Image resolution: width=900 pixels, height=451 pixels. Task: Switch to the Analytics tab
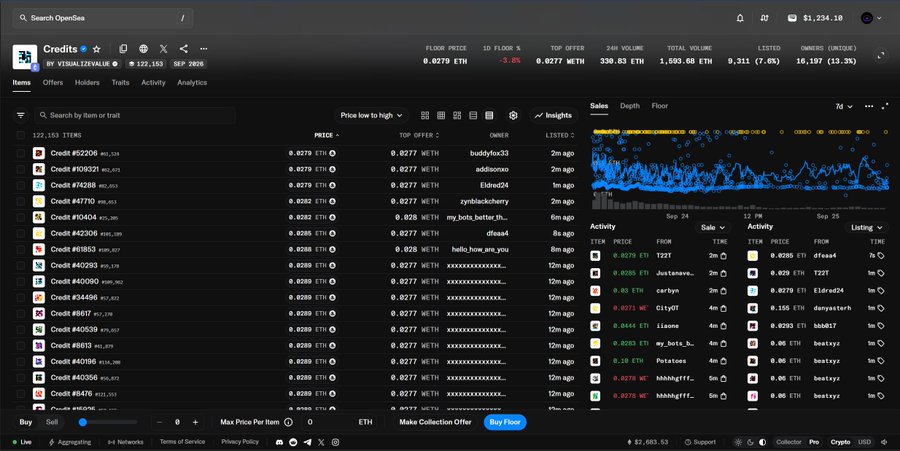pos(192,83)
